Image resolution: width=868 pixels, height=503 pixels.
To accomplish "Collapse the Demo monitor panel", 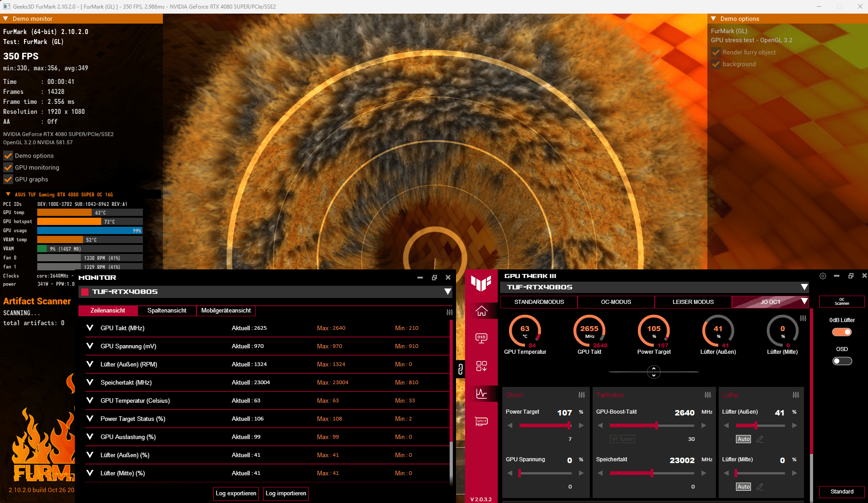I will click(6, 19).
